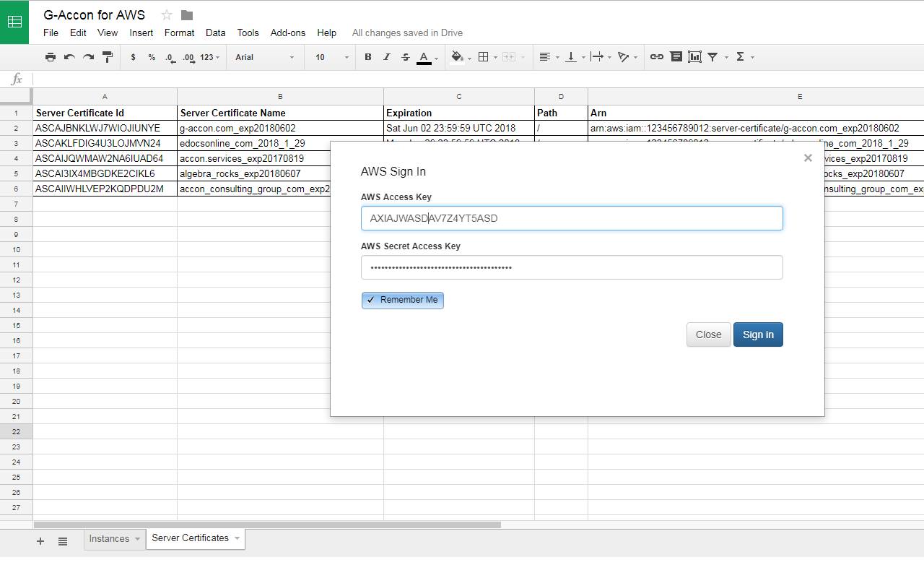
Task: Open the all sheets list icon
Action: 63,541
